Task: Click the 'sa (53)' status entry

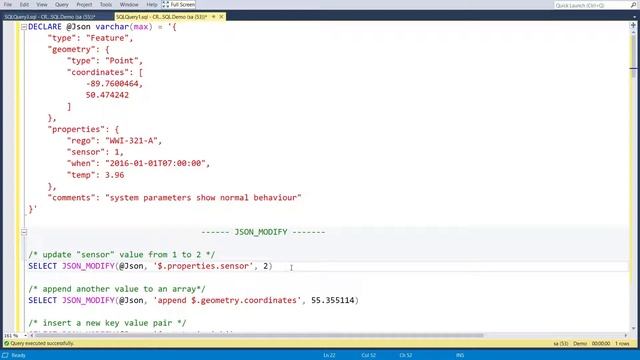Action: (x=560, y=344)
